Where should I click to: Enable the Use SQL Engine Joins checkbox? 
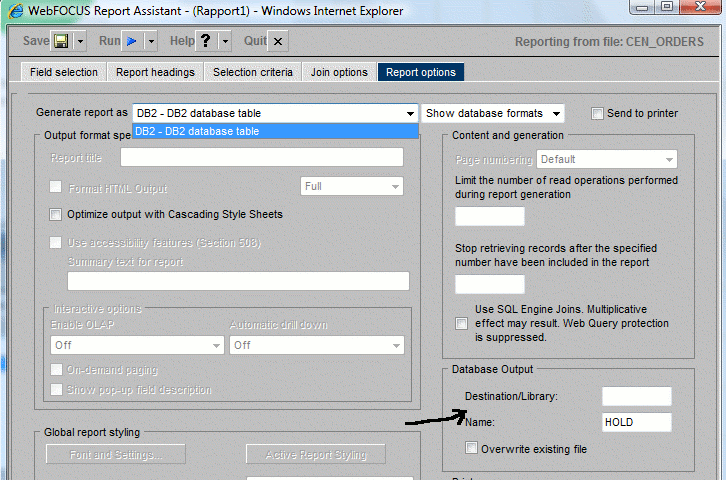[462, 323]
